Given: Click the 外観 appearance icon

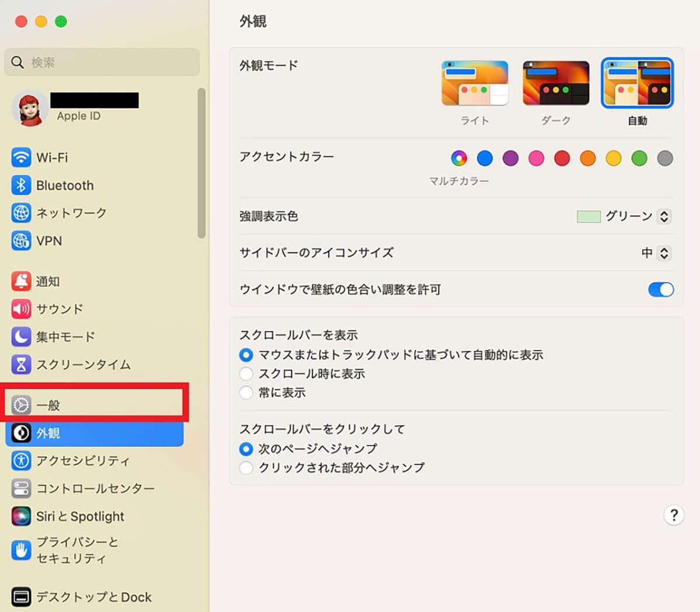Looking at the screenshot, I should [x=21, y=433].
